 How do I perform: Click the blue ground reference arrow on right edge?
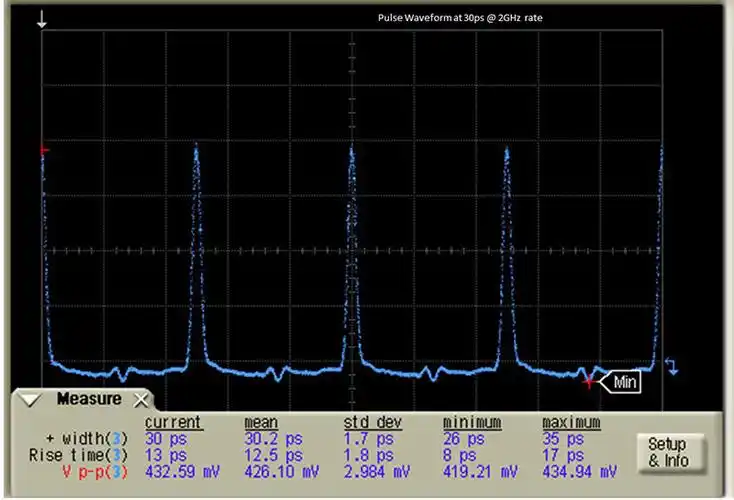[x=671, y=367]
